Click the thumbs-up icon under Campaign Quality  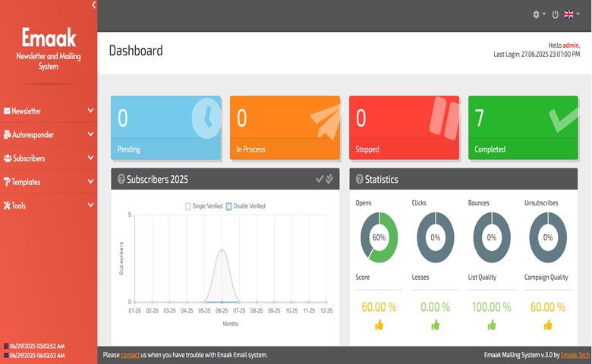pyautogui.click(x=548, y=325)
